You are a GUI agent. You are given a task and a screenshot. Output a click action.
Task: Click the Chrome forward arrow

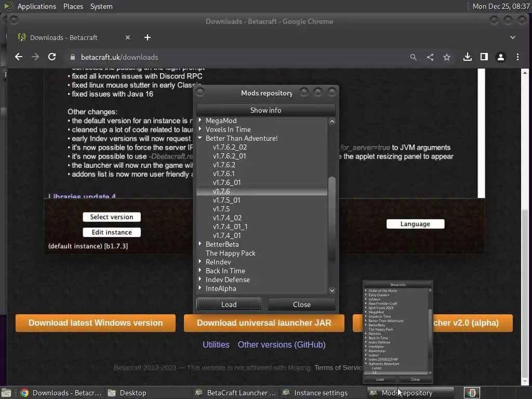(x=35, y=57)
